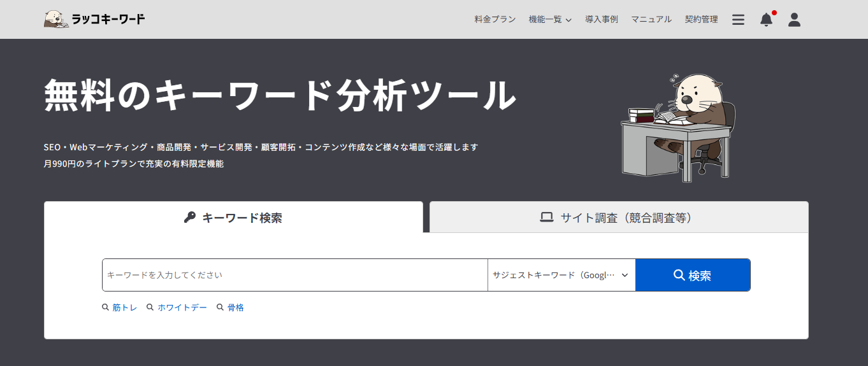Viewport: 868px width, 366px height.
Task: Click the magnifier icon beside 骨格
Action: [x=220, y=307]
